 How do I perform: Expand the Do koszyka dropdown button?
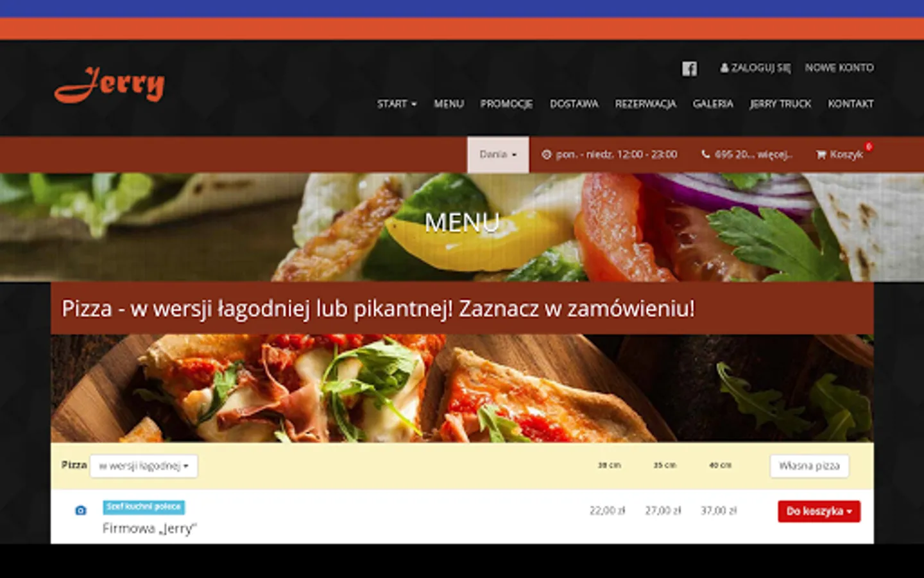[819, 511]
